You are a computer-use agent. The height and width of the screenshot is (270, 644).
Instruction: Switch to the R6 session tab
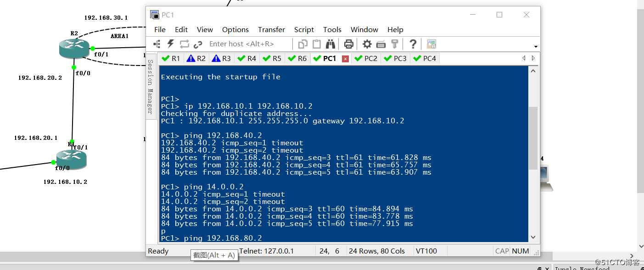pyautogui.click(x=297, y=58)
